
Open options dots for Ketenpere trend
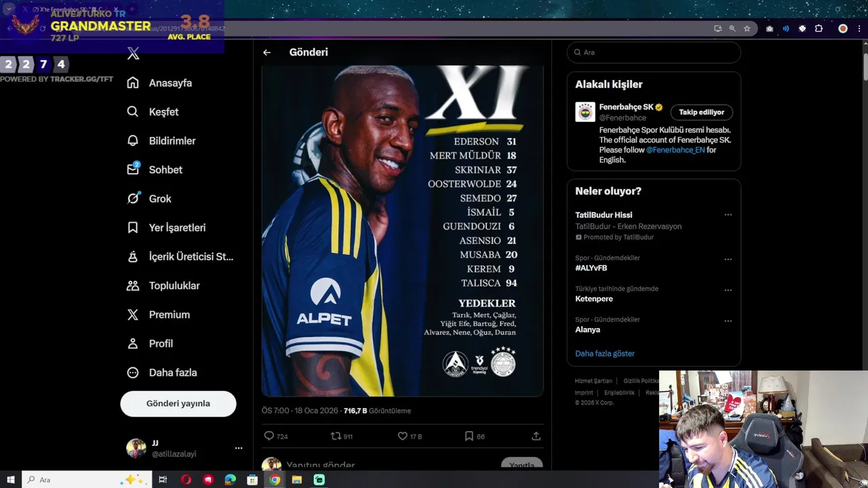pos(728,290)
